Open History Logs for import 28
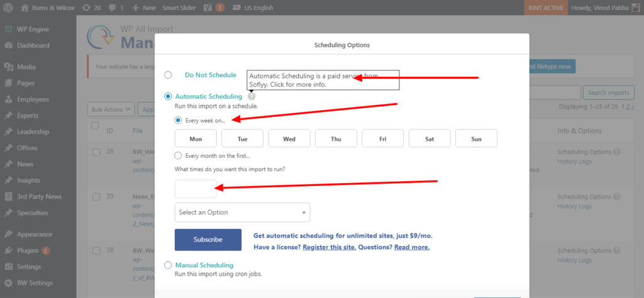Screen dimensions: 644x298 pos(574,162)
